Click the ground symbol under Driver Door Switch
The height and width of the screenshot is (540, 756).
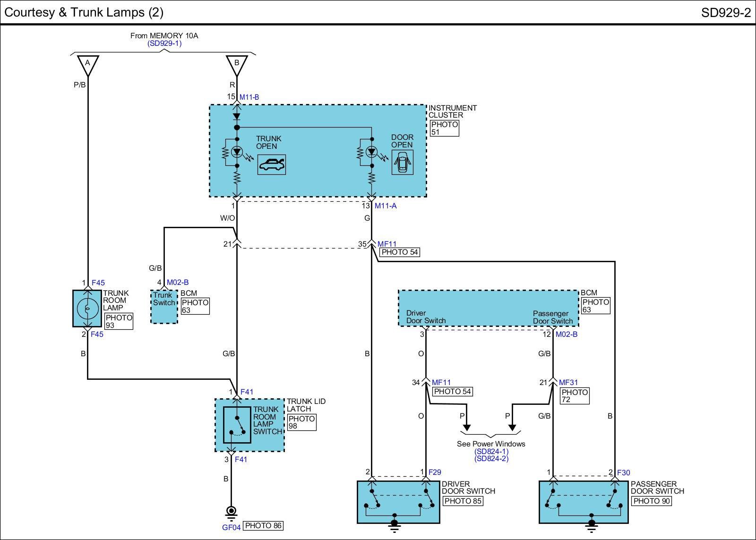(394, 524)
